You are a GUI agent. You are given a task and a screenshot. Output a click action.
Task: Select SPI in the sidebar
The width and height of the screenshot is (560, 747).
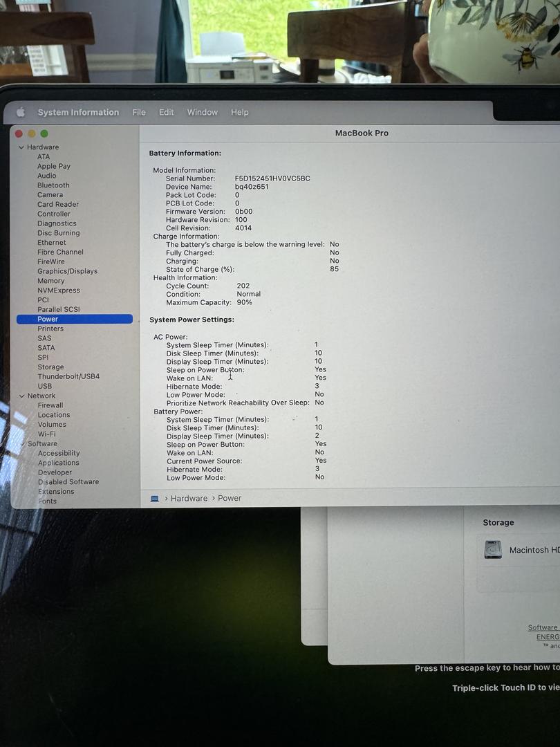(43, 358)
